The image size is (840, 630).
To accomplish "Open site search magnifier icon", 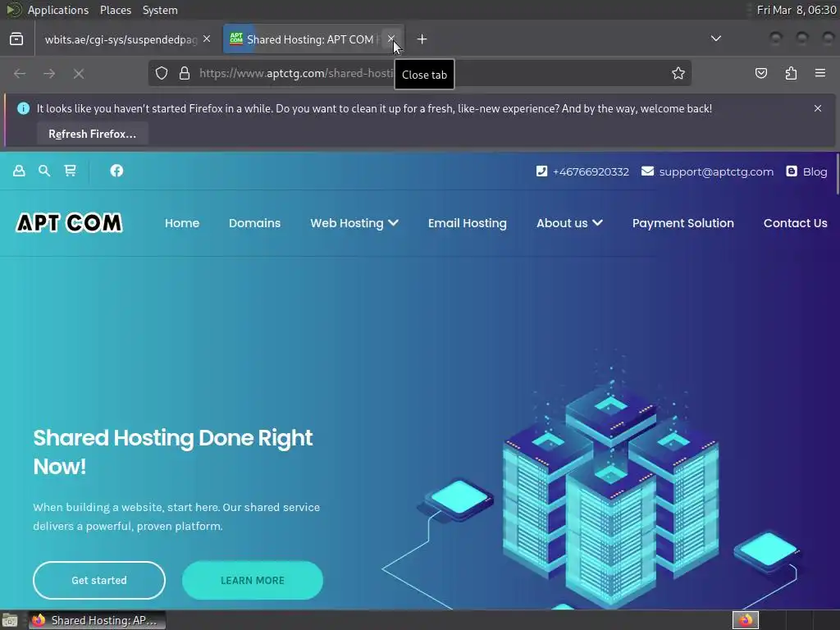I will [44, 171].
